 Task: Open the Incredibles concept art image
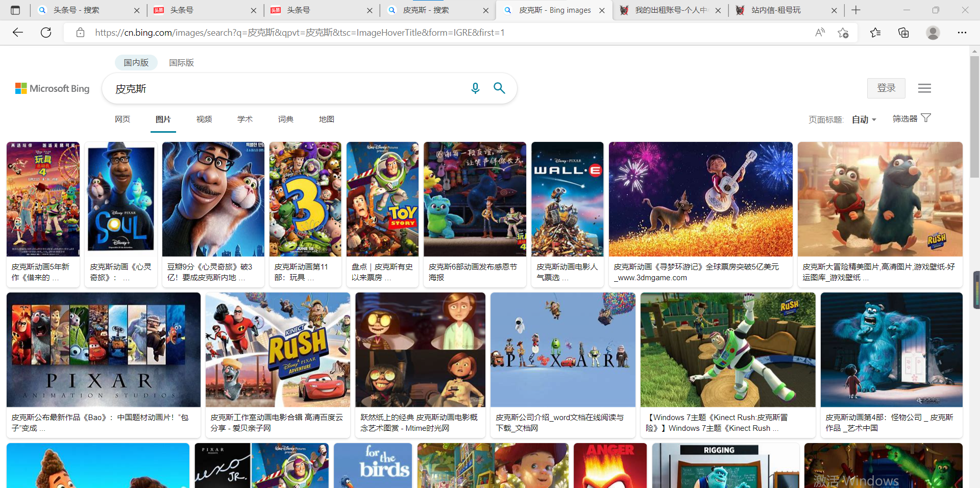420,350
